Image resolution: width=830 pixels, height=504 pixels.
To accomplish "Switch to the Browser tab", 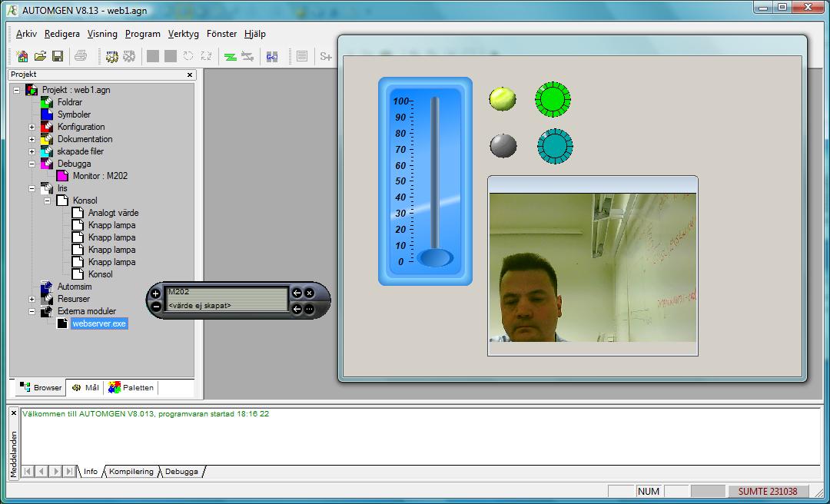I will tap(40, 387).
